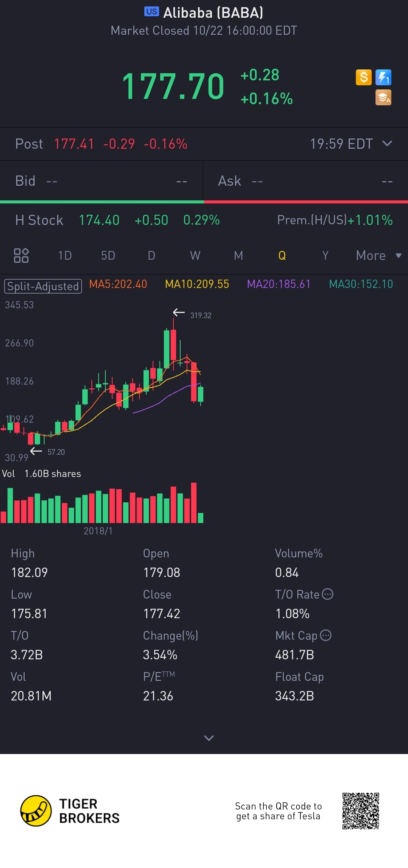Tap the MA10:209.55 indicator
The height and width of the screenshot is (868, 408).
pos(197,284)
